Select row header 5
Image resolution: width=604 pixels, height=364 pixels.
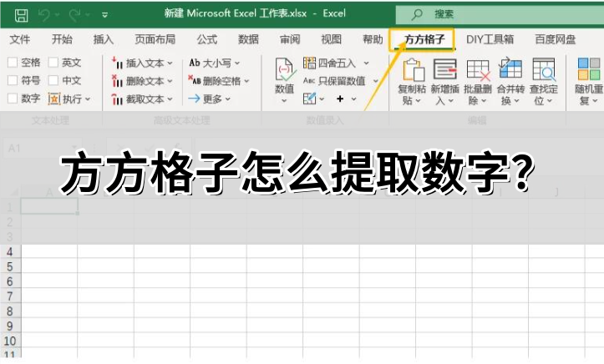pos(10,266)
